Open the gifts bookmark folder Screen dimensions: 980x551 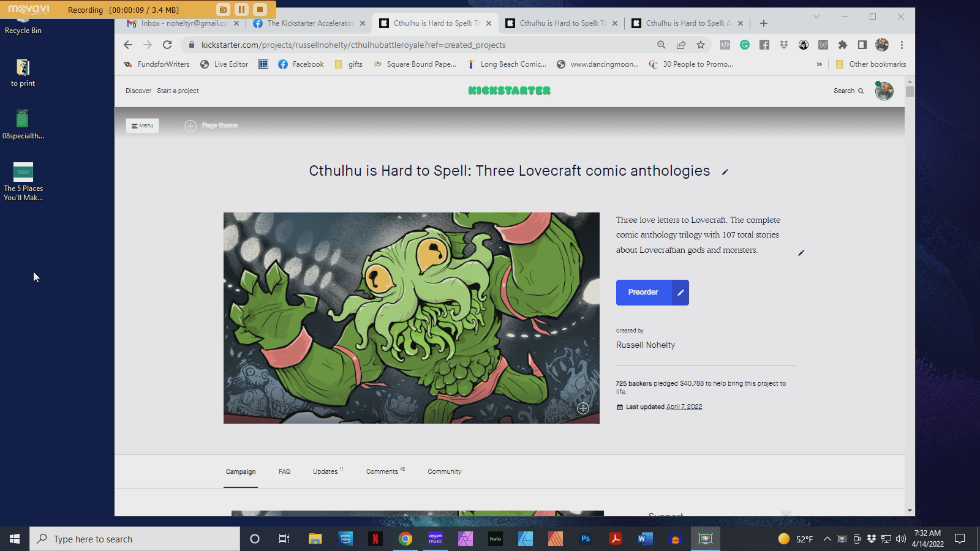(349, 64)
